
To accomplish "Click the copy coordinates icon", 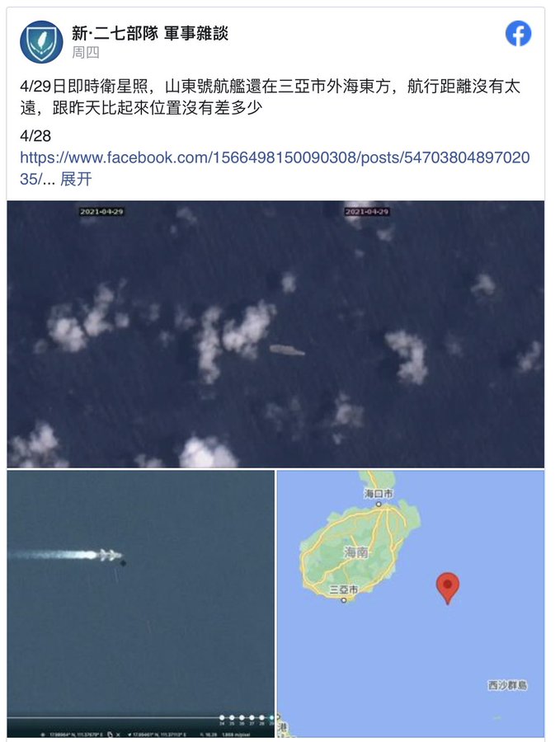I will point(110,735).
